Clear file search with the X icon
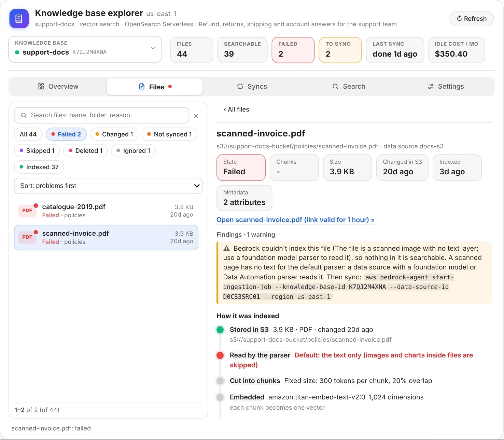This screenshot has height=440, width=504. 196,116
